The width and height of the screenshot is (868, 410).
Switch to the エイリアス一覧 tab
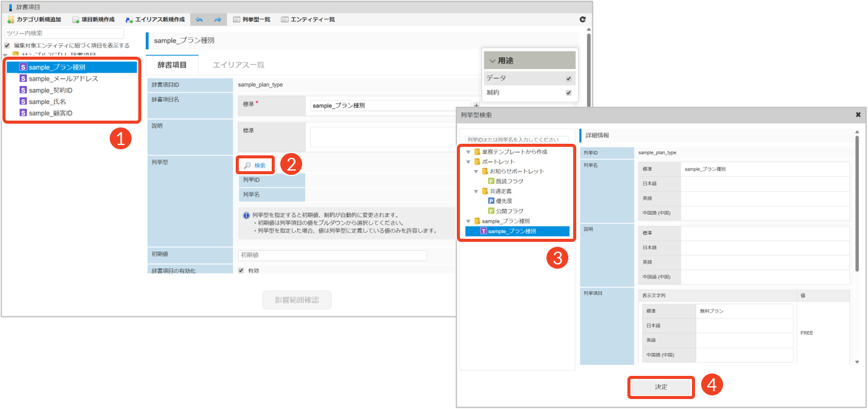(x=238, y=65)
